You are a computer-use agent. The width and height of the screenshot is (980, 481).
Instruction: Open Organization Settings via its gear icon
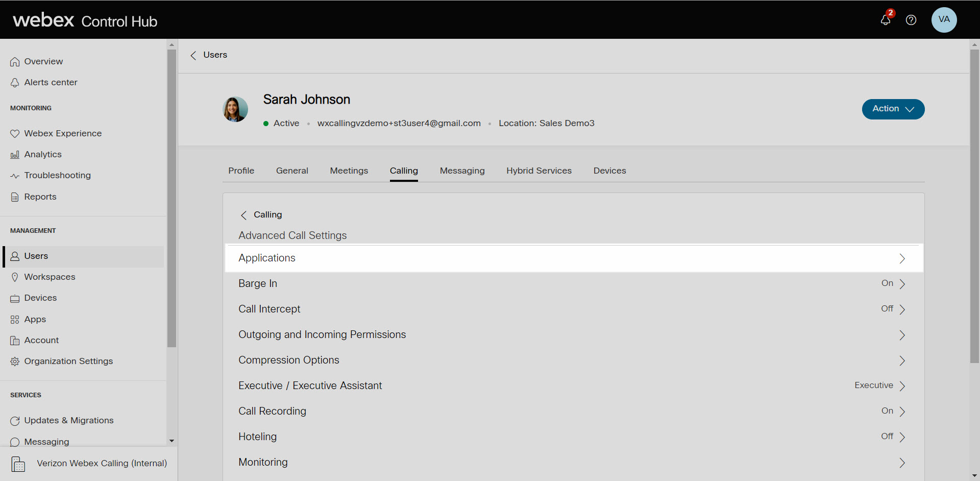pos(15,361)
